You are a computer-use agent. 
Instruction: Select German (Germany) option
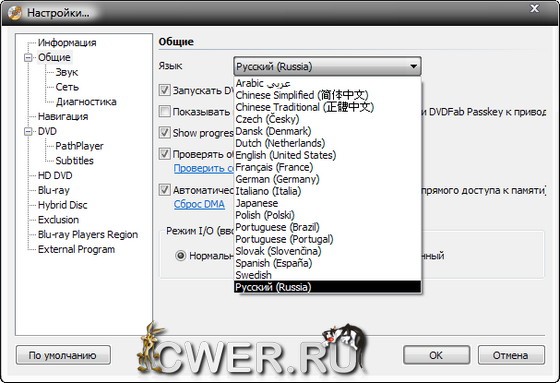327,179
